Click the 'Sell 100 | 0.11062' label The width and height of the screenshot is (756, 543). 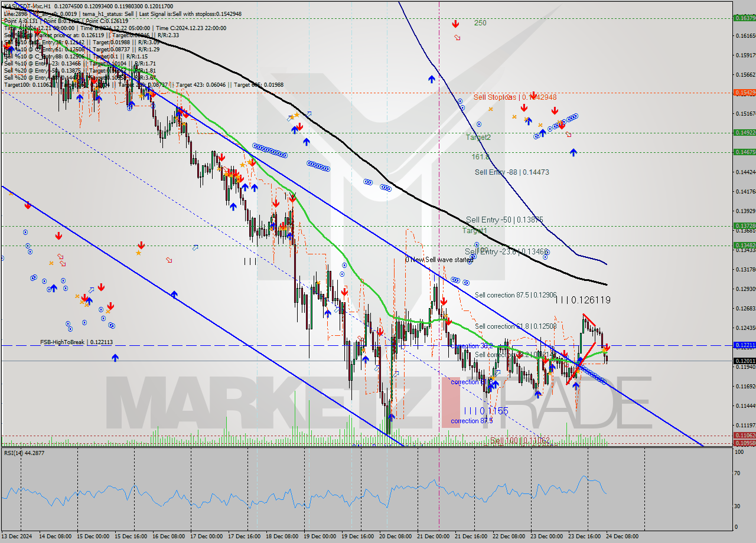(520, 440)
